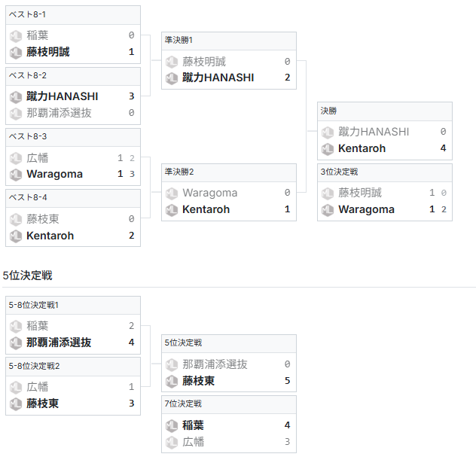The image size is (476, 466).
Task: Click Kentaroh's team icon in the 決勝 match
Action: click(x=328, y=148)
